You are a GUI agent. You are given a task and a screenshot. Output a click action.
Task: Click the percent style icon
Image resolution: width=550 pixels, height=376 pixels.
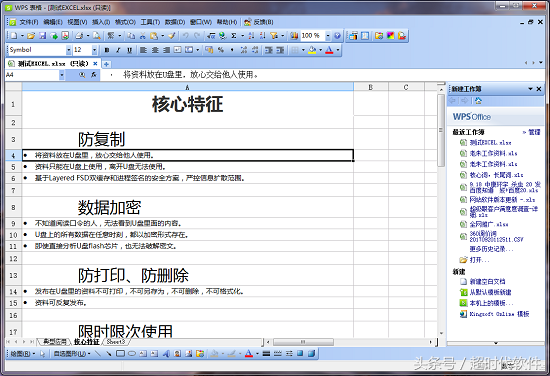point(221,50)
